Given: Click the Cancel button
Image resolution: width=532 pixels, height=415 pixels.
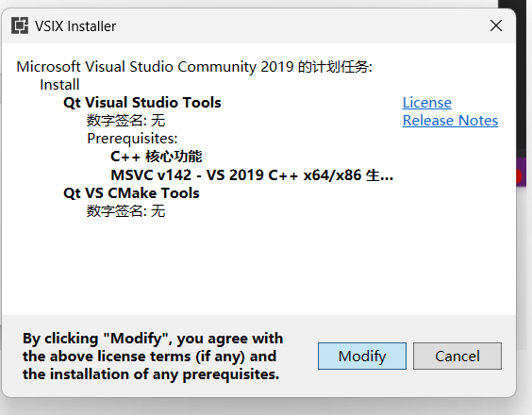Looking at the screenshot, I should point(457,356).
